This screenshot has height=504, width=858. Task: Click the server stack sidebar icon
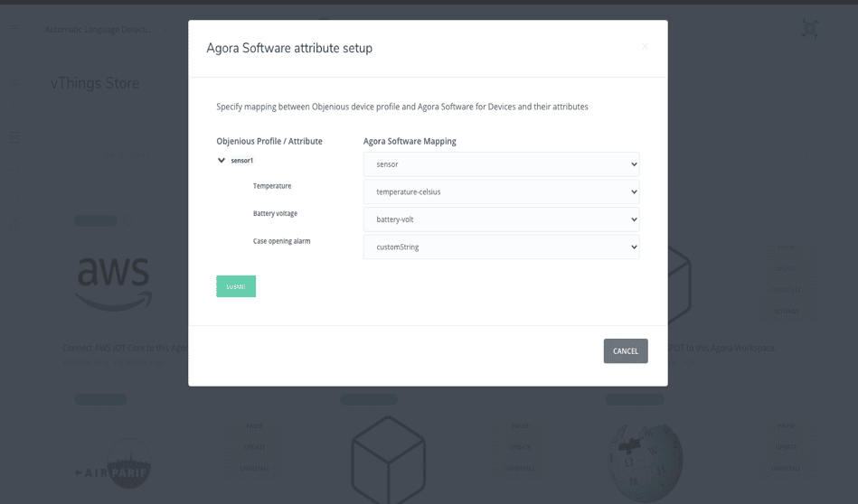coord(14,137)
